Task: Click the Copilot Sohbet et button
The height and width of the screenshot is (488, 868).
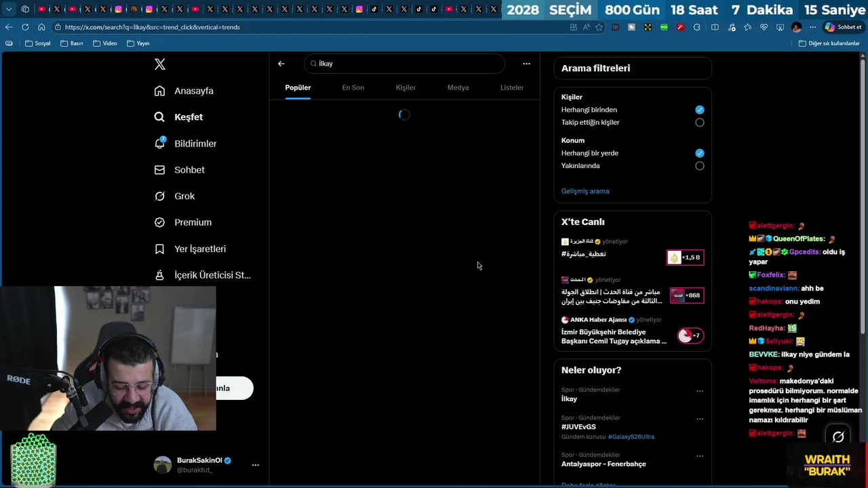Action: pyautogui.click(x=843, y=27)
